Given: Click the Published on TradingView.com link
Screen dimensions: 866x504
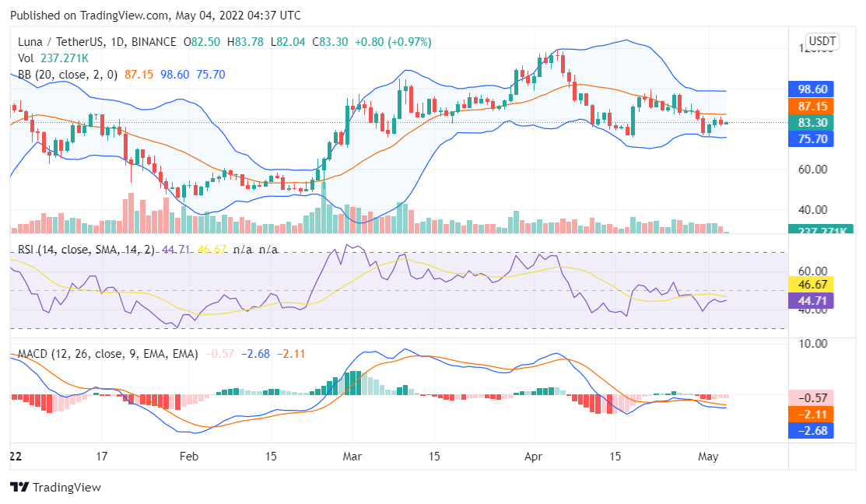Looking at the screenshot, I should pos(89,15).
